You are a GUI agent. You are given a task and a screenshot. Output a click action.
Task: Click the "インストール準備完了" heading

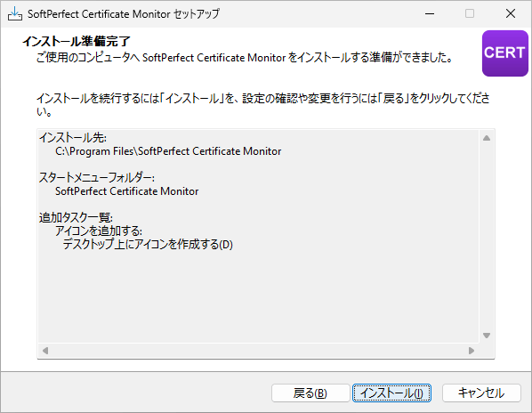pos(77,42)
